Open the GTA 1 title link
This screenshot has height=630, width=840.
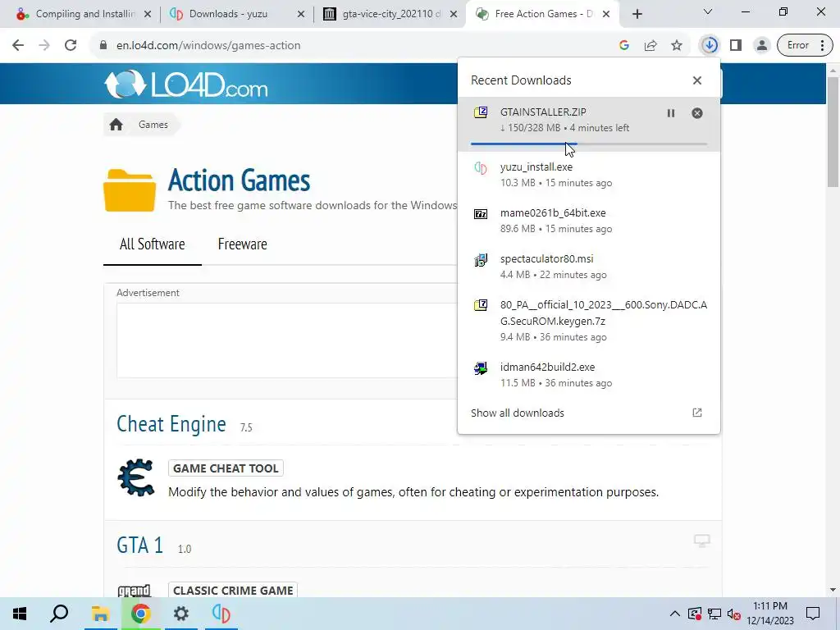point(139,546)
